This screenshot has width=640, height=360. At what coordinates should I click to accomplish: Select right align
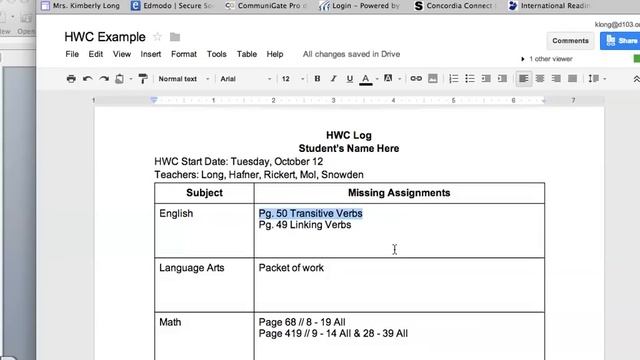[x=556, y=78]
